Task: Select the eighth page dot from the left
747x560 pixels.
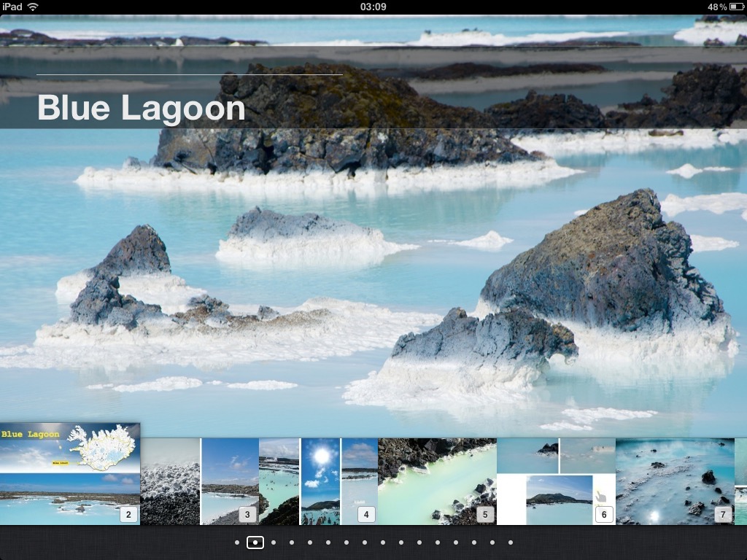Action: (365, 542)
